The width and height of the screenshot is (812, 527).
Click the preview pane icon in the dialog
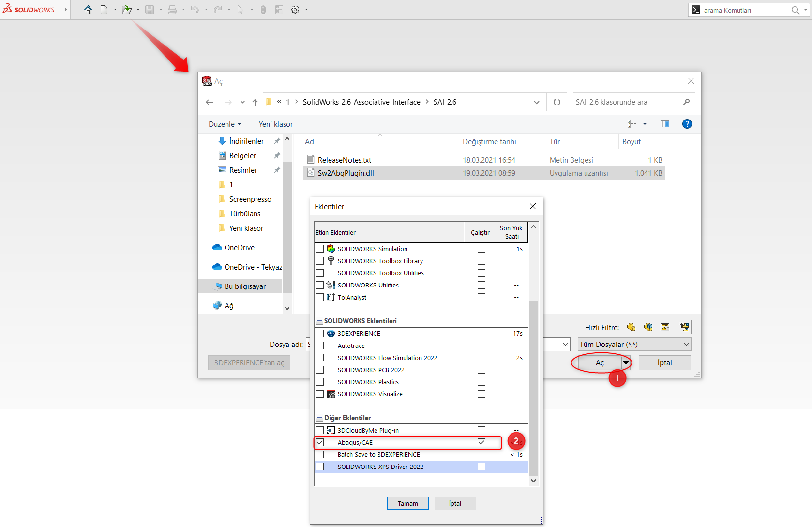pyautogui.click(x=664, y=123)
